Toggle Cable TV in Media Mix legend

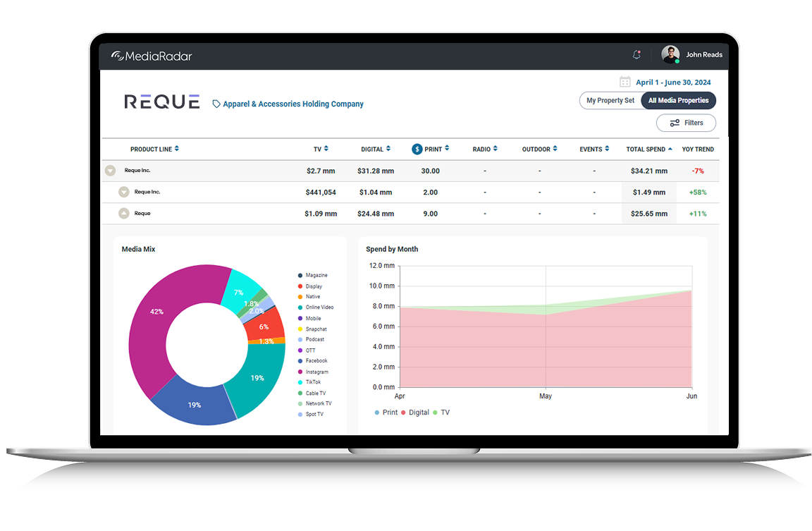coord(312,393)
